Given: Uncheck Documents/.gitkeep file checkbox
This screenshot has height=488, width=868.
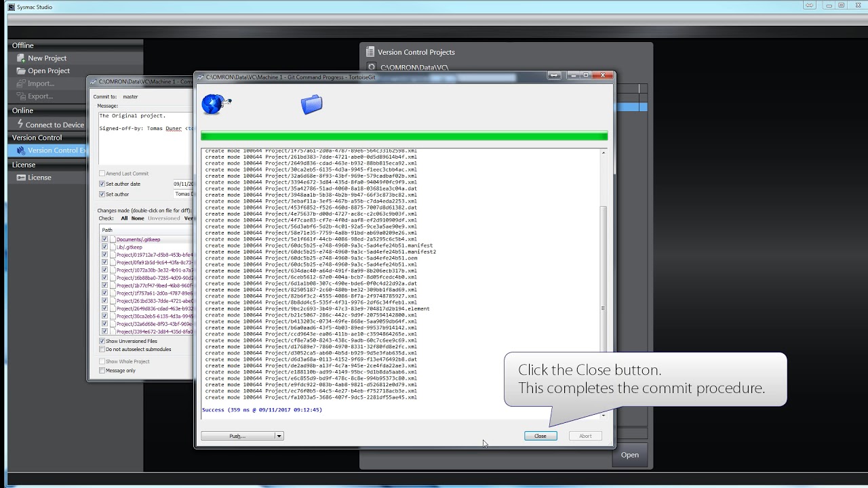Looking at the screenshot, I should 104,239.
